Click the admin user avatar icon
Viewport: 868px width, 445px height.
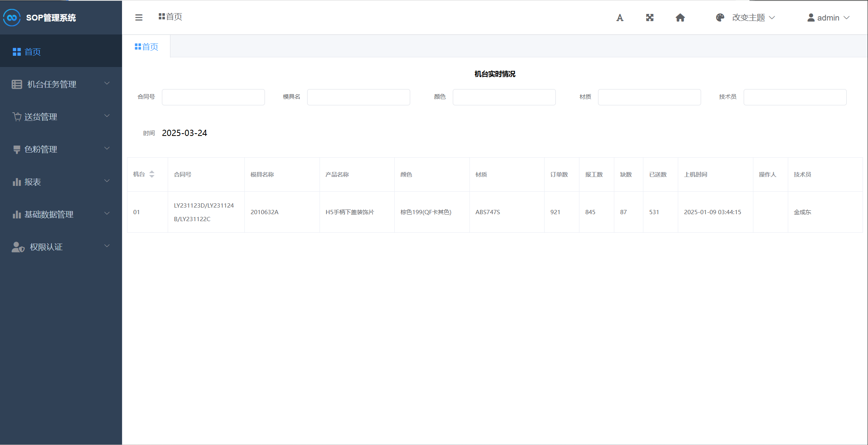pos(811,17)
